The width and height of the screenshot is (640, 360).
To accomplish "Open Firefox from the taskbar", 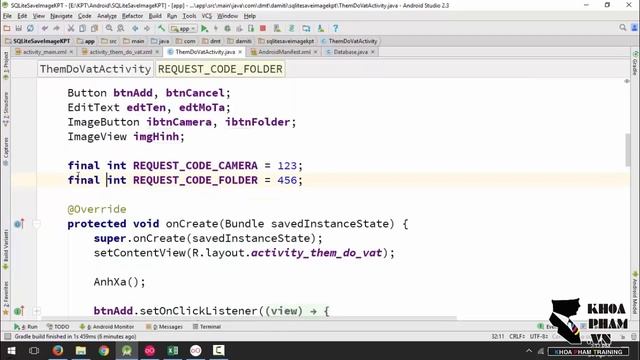I will point(58,351).
